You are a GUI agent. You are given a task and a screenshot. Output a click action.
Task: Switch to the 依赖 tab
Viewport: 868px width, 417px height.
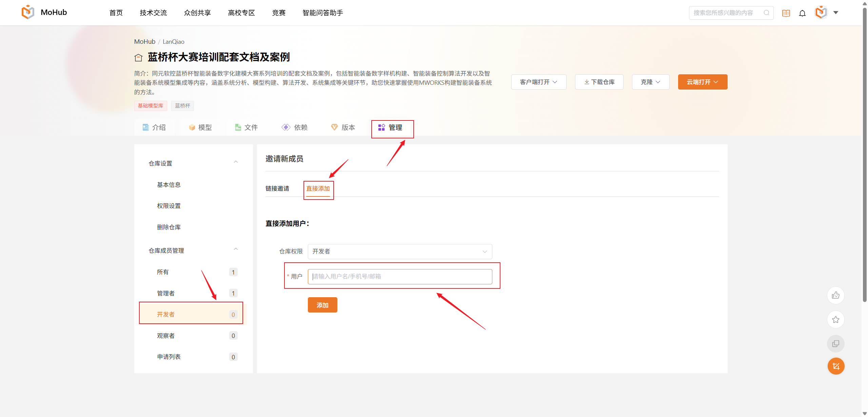pyautogui.click(x=295, y=127)
